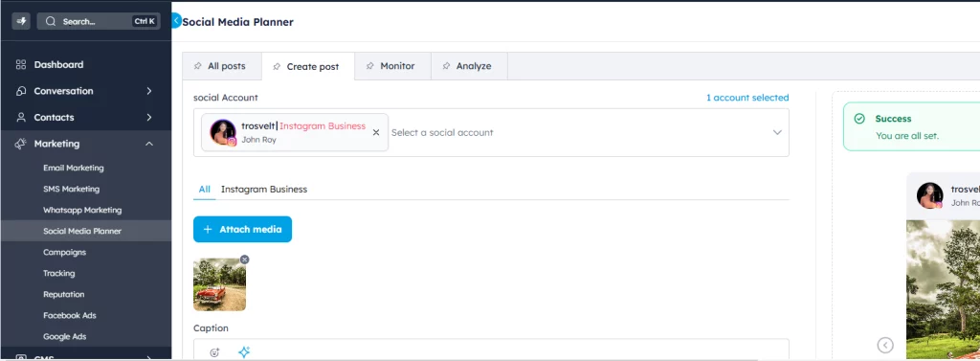980x361 pixels.
Task: Expand the Contacts submenu chevron
Action: (148, 117)
